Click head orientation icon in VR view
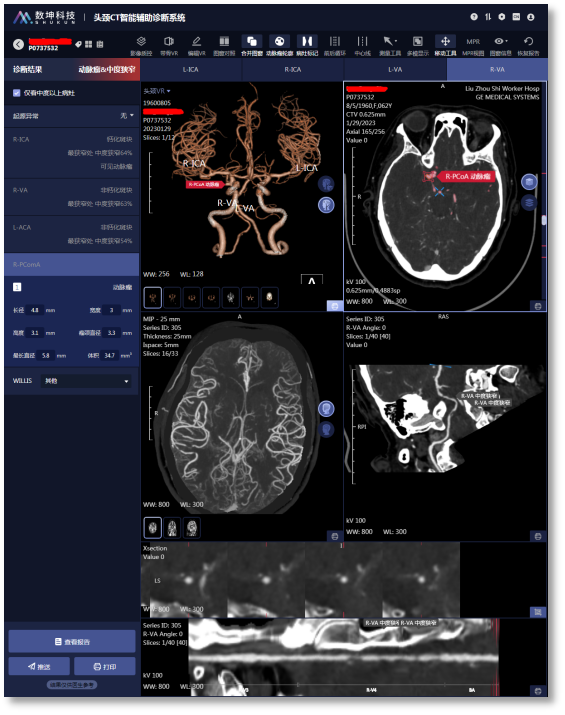 [x=326, y=184]
